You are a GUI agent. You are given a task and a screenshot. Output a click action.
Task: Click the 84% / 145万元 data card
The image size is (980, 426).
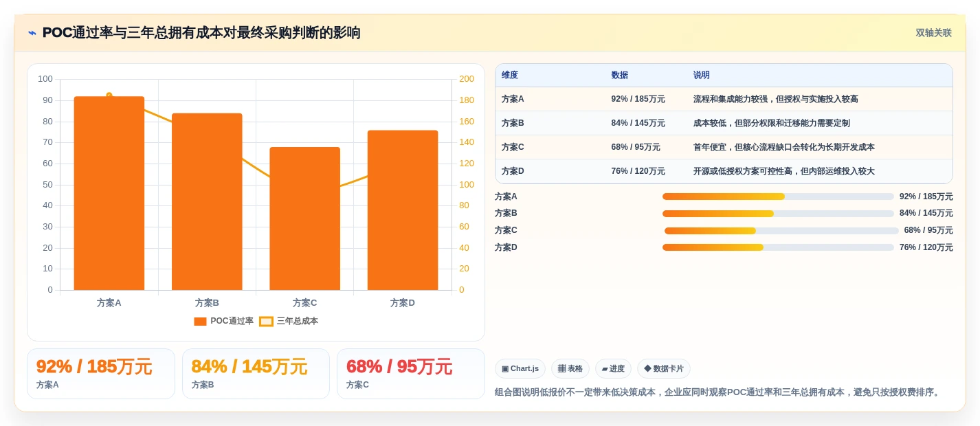[x=256, y=374]
